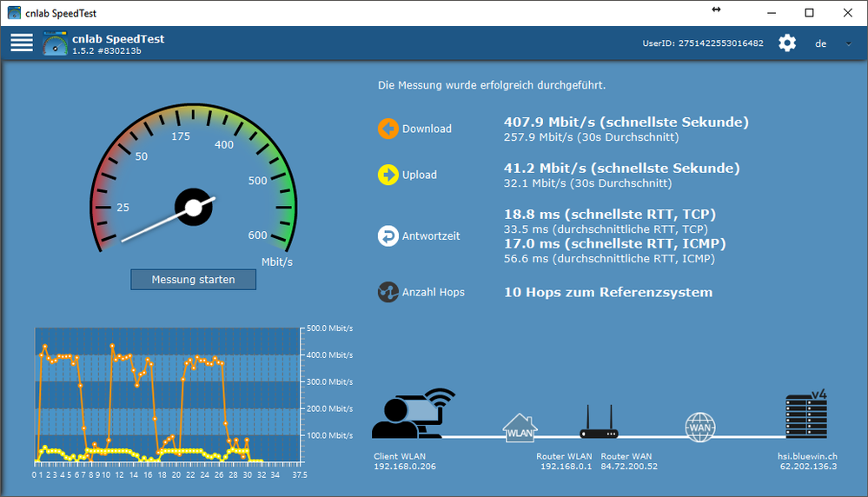Click the cnlab SpeedTest logo icon
This screenshot has width=868, height=497.
[55, 43]
